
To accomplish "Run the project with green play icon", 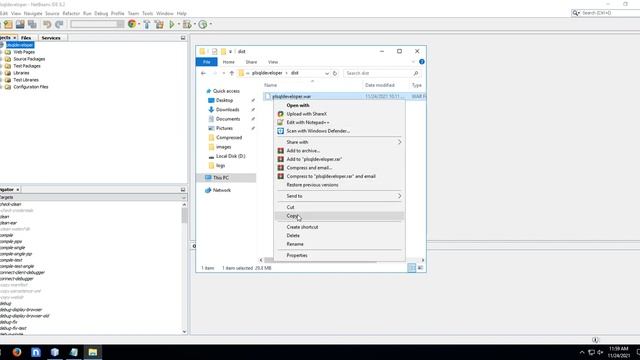I will [x=172, y=24].
